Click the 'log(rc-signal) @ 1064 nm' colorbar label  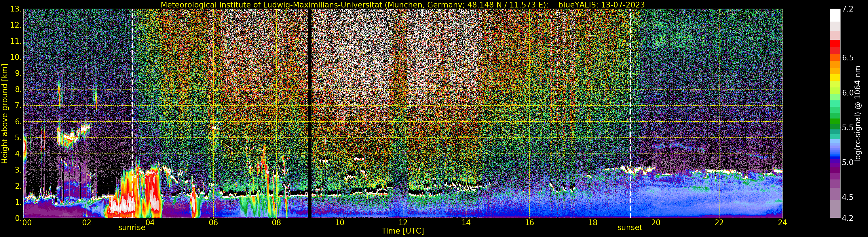(858, 113)
